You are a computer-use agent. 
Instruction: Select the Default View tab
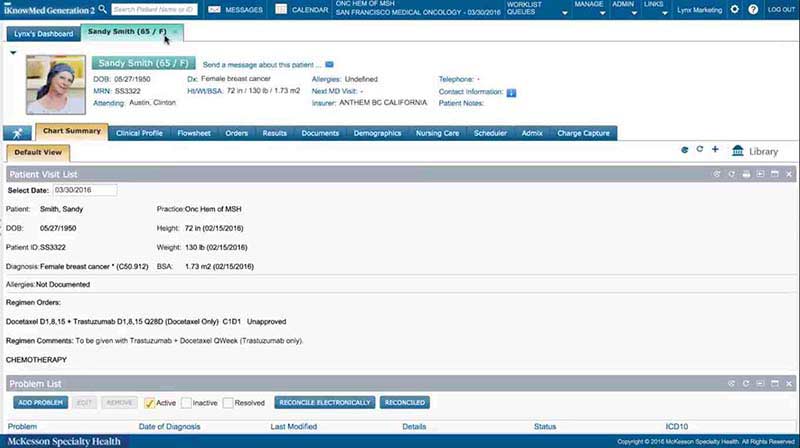click(x=38, y=153)
